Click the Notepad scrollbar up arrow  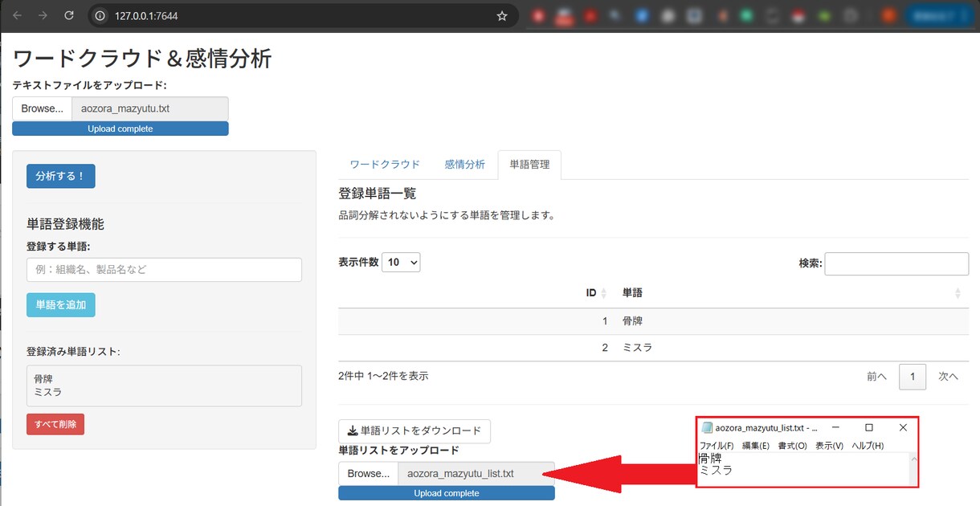pos(913,459)
